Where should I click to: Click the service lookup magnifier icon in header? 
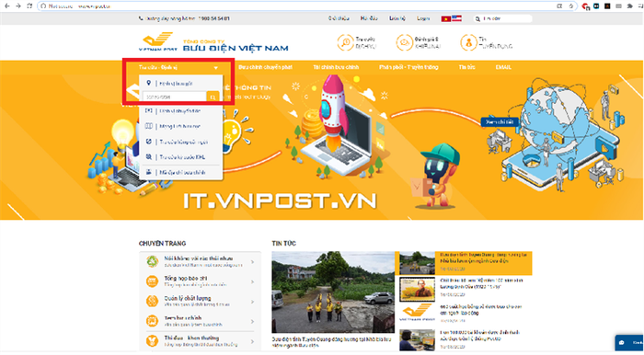(x=345, y=42)
